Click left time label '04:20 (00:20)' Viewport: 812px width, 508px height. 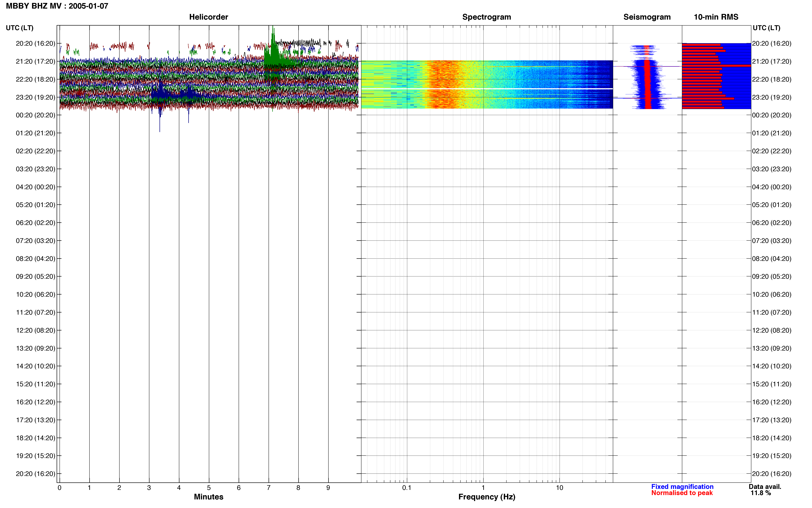coord(36,187)
